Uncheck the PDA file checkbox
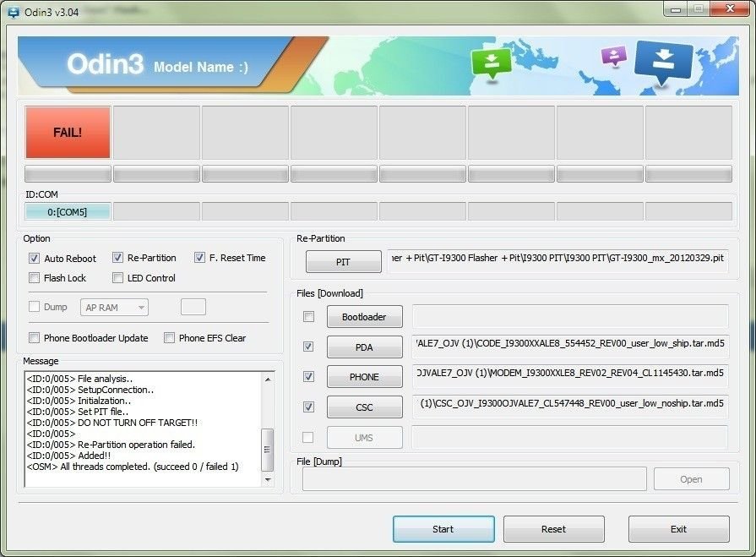 tap(308, 347)
